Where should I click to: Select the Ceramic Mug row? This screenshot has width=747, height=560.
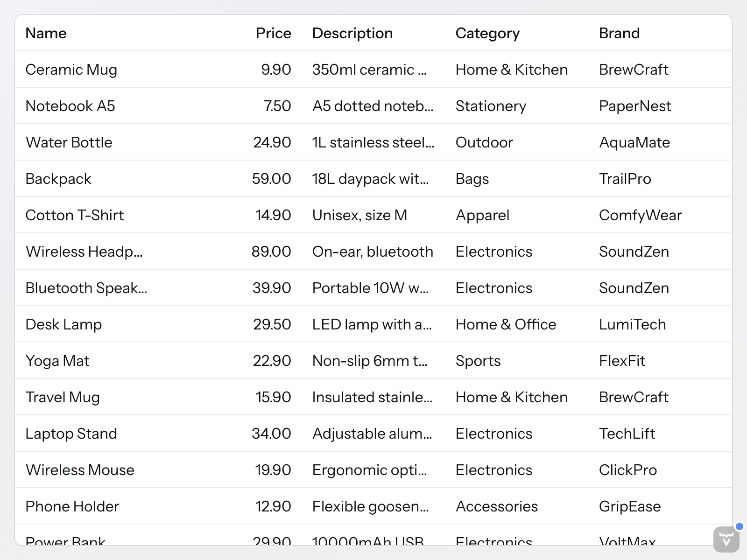pyautogui.click(x=71, y=69)
